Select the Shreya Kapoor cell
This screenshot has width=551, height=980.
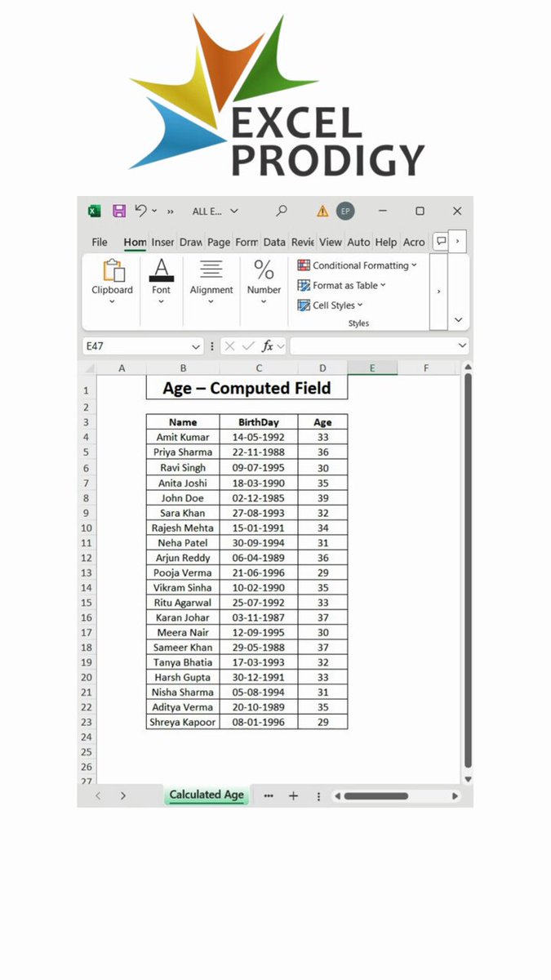(183, 722)
